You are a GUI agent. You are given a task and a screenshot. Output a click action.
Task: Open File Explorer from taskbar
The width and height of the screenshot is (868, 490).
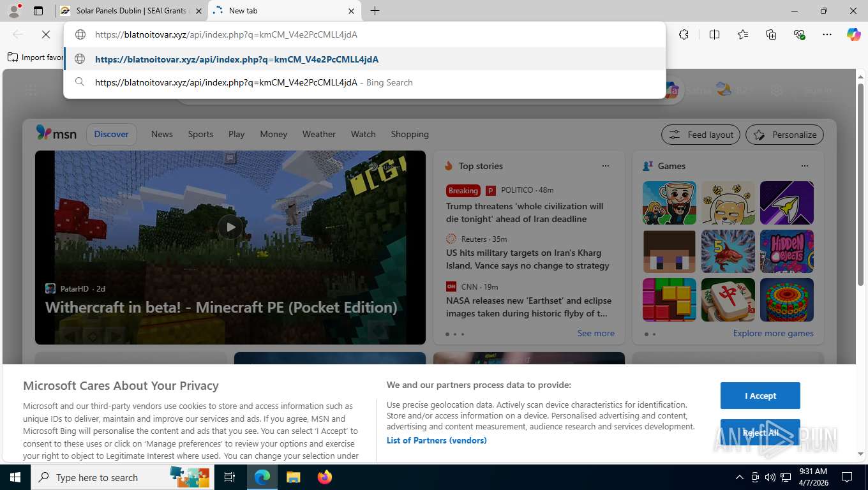tap(293, 477)
